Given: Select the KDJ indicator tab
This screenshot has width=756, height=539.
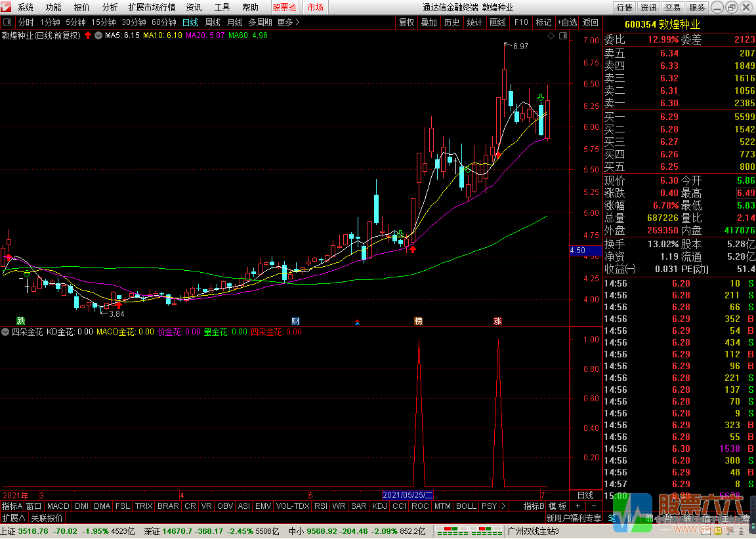Looking at the screenshot, I should (x=379, y=506).
